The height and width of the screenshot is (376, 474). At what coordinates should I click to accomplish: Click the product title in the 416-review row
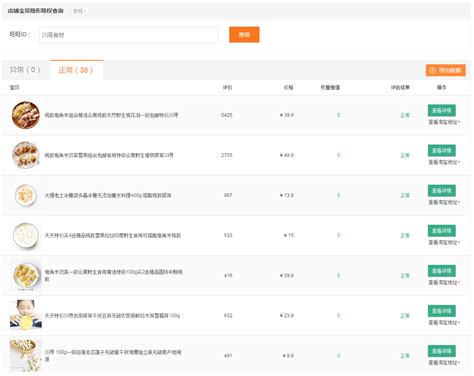[x=114, y=275]
